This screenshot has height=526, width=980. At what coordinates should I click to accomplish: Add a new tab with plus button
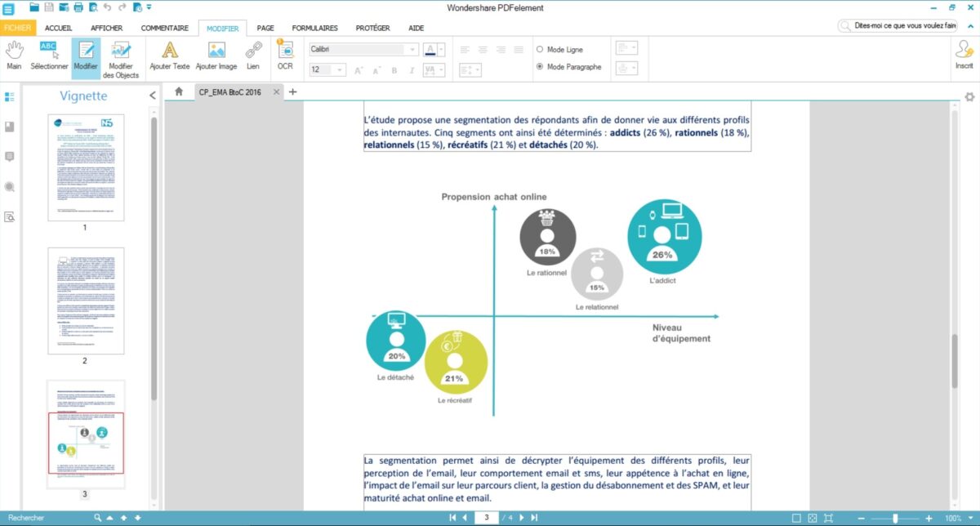pos(293,91)
